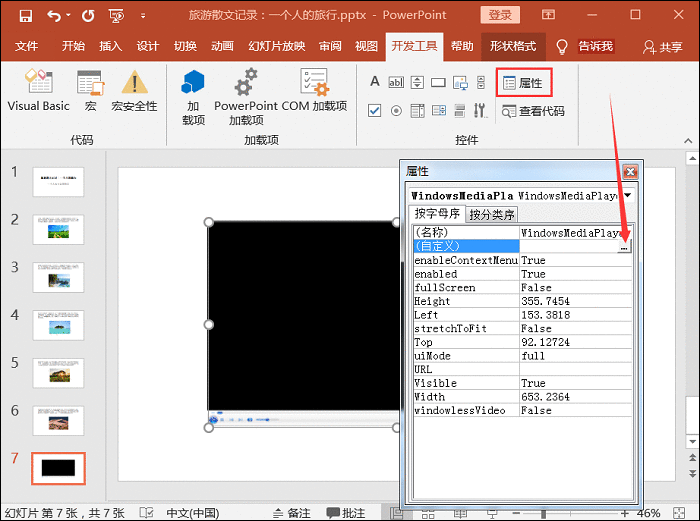Expand the WindowsMediaPlayer object dropdown
Image resolution: width=700 pixels, height=521 pixels.
tap(627, 195)
